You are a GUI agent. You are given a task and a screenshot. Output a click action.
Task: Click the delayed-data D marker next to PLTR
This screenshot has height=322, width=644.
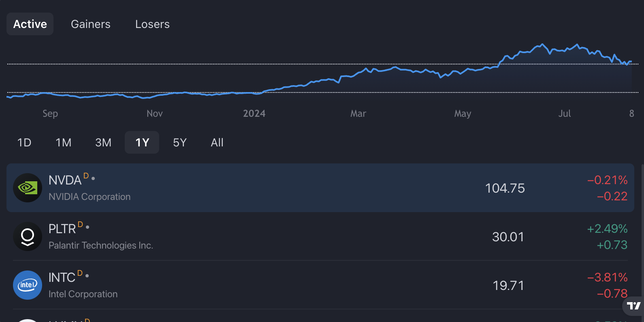(x=80, y=224)
